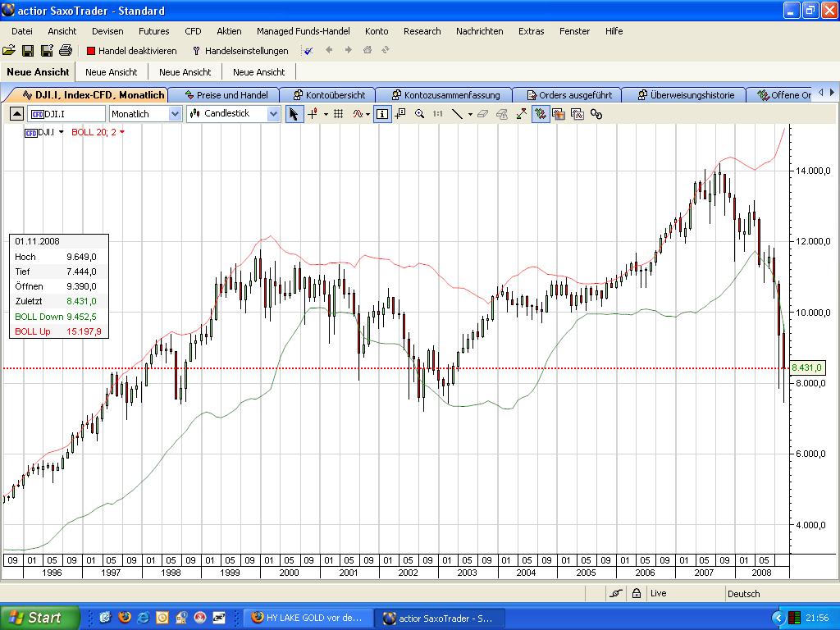Open dropdown arrow next to the indicator icon
Viewport: 840px width, 630px height.
(x=368, y=114)
